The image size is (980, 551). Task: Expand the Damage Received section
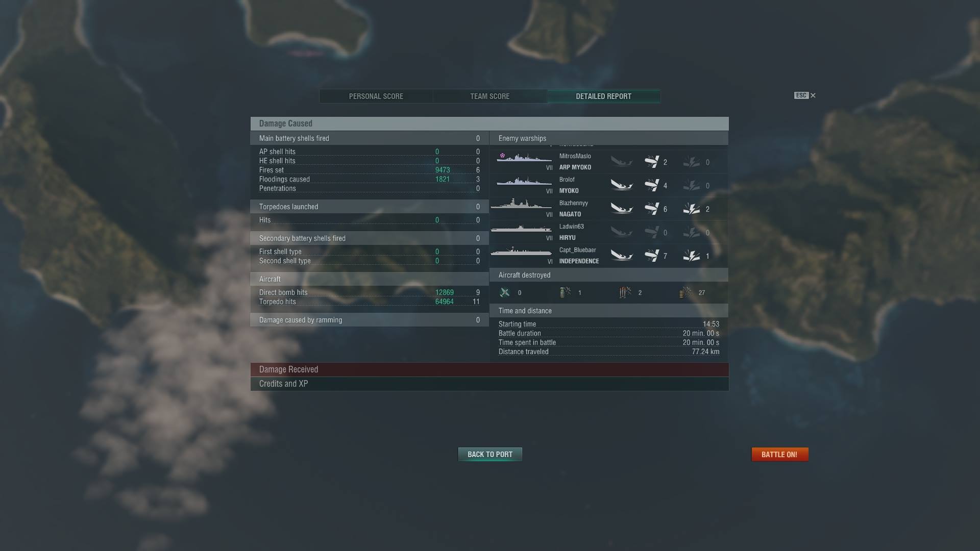point(489,369)
